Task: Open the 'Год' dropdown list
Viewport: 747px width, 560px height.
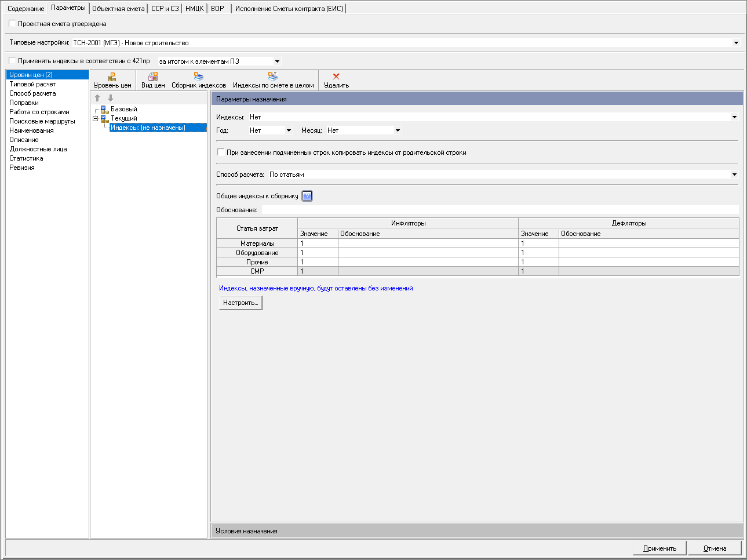Action: (x=289, y=130)
